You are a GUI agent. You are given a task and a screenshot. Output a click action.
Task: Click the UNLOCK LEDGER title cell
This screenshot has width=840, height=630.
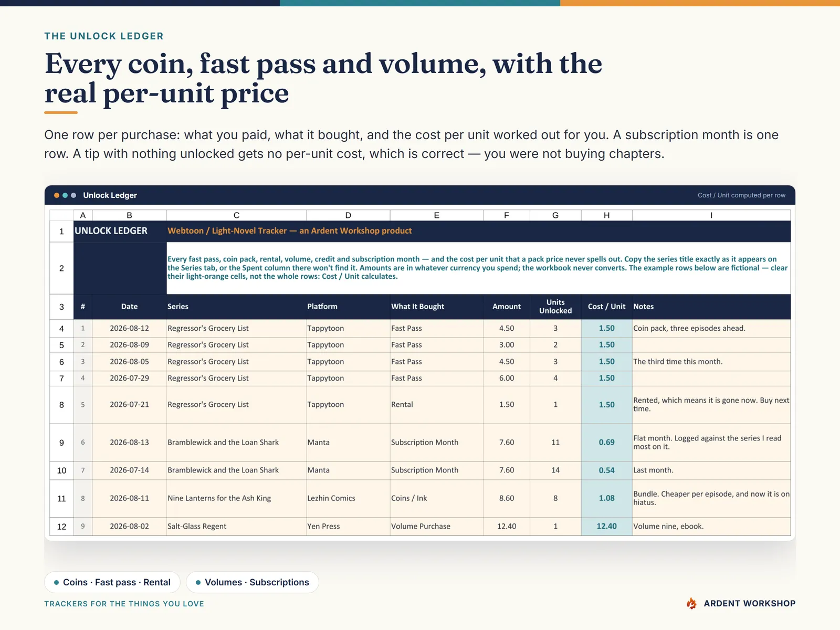120,231
